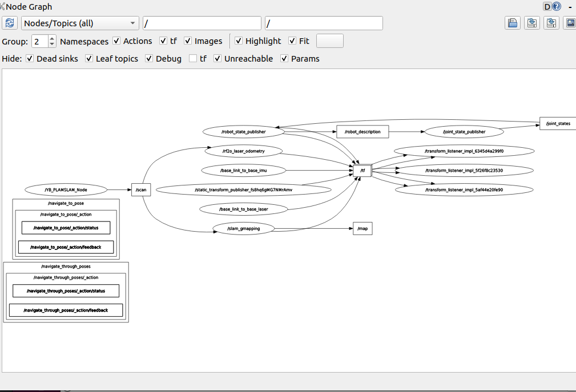
Task: Toggle Hide Unreachable checkbox
Action: [x=217, y=59]
